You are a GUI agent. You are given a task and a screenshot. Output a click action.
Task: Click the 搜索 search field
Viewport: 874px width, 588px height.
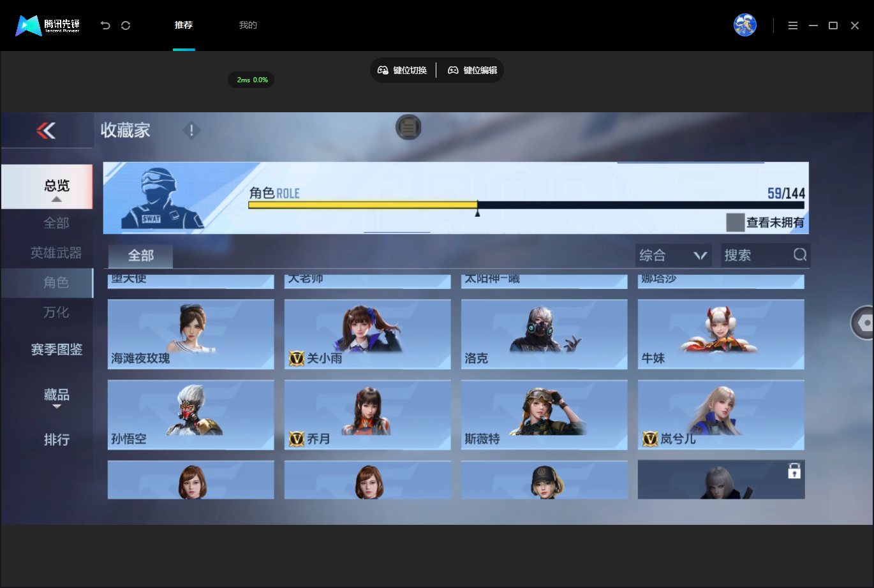tap(766, 255)
